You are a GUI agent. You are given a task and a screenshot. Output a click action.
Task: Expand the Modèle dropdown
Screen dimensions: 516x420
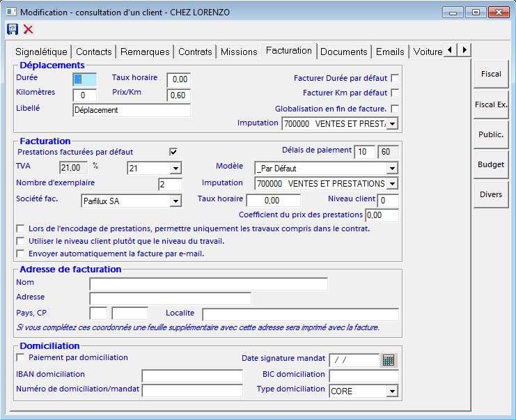[x=392, y=168]
